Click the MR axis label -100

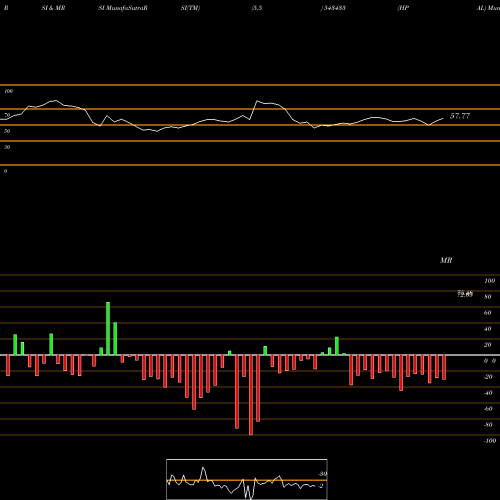pyautogui.click(x=490, y=441)
